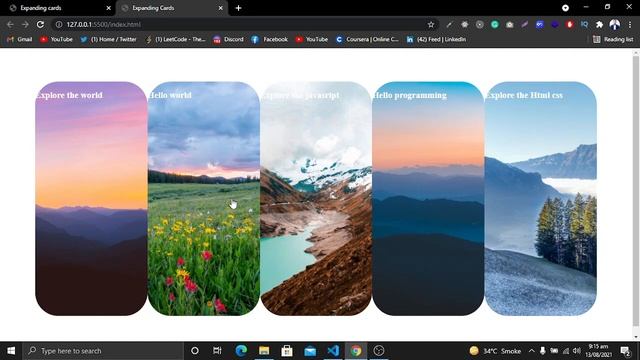Launch Microsoft Edge from the taskbar
This screenshot has height=360, width=640.
click(x=241, y=351)
